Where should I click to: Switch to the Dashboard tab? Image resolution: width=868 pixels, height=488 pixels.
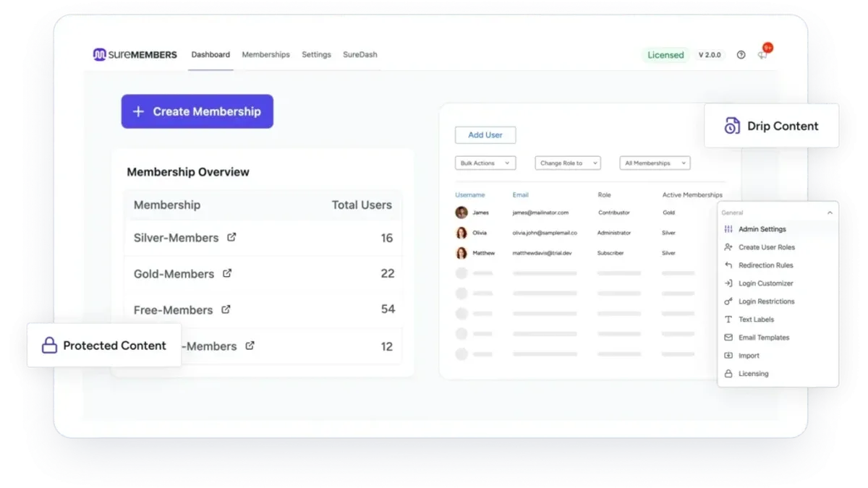210,55
